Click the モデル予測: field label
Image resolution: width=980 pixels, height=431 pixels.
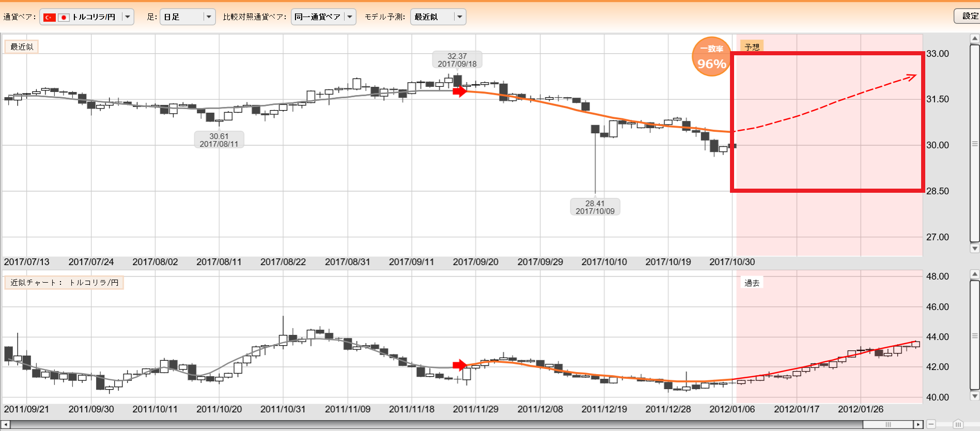385,17
